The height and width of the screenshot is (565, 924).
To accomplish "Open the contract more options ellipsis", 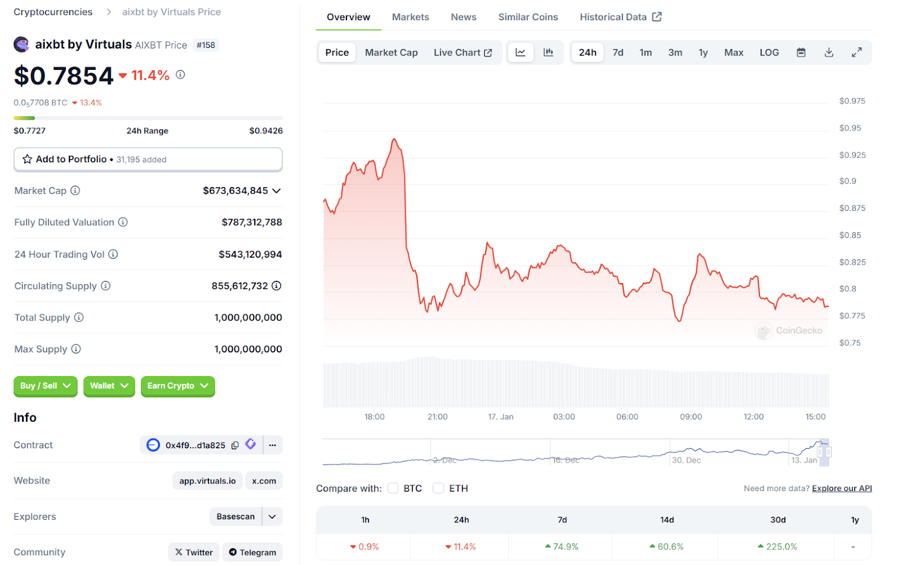I will coord(273,445).
